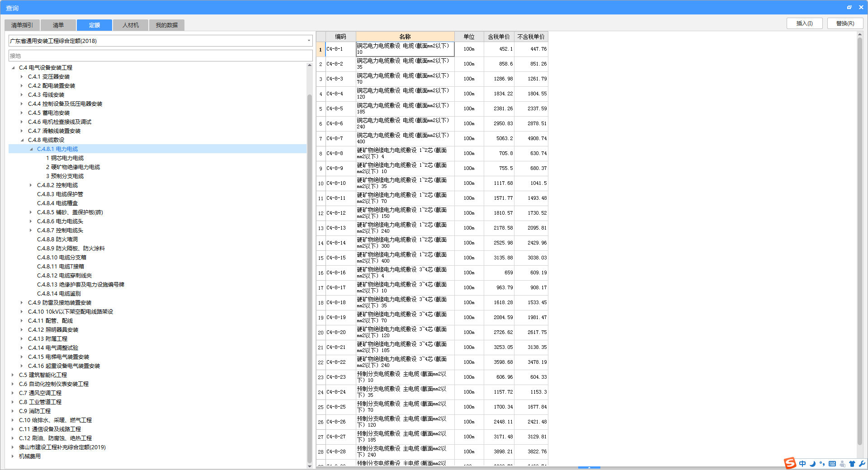The height and width of the screenshot is (470, 868).
Task: Select C.4.12 照明器具安装 in the tree
Action: (53, 330)
